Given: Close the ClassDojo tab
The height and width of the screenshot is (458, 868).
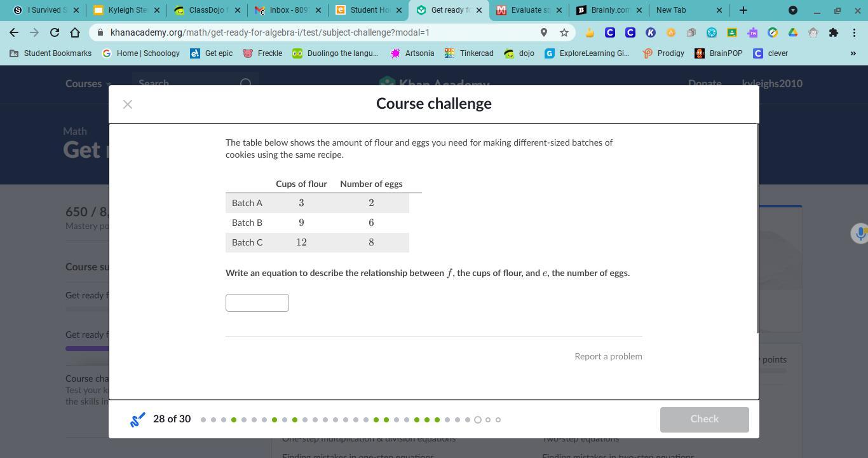Looking at the screenshot, I should 238,10.
